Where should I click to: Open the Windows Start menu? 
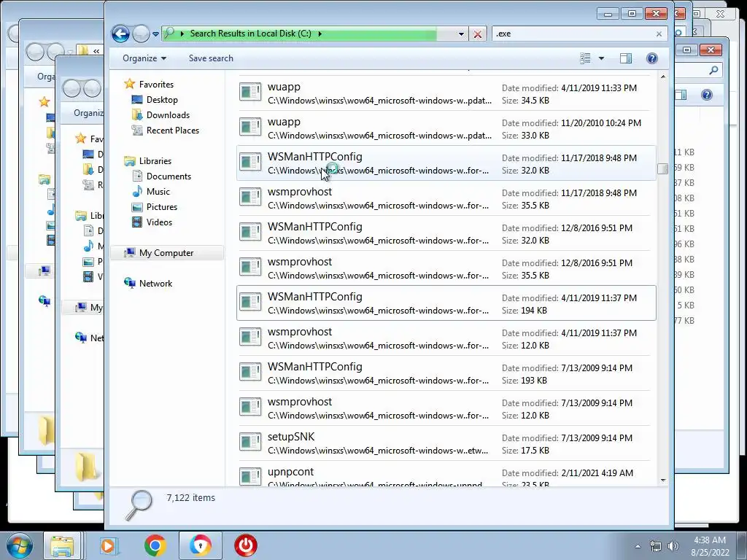[20, 545]
